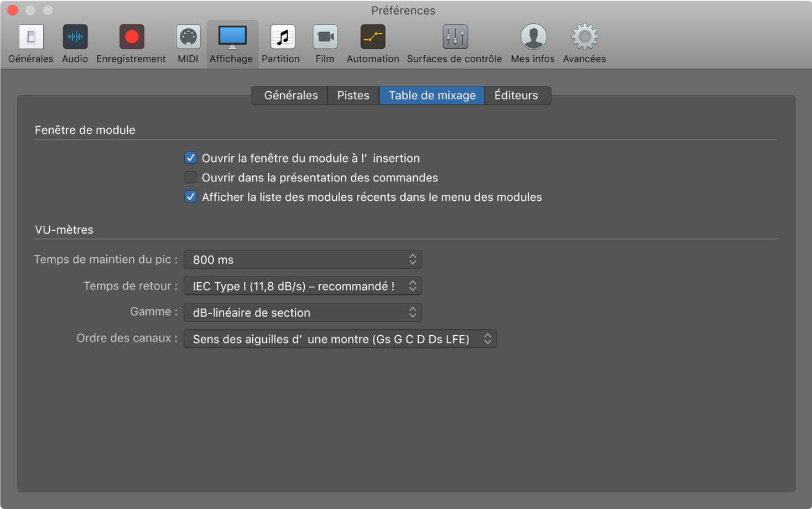Open the Film preferences pane
The image size is (812, 509).
click(x=325, y=38)
